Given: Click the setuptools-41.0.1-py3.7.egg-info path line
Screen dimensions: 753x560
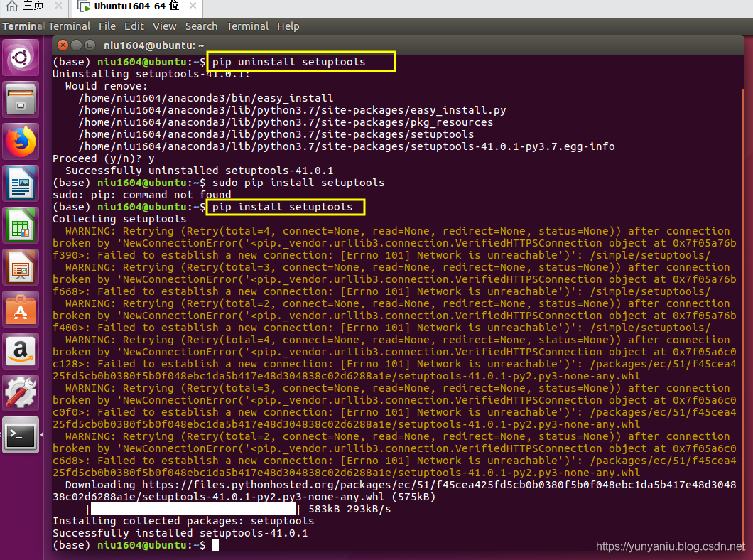Looking at the screenshot, I should click(346, 146).
